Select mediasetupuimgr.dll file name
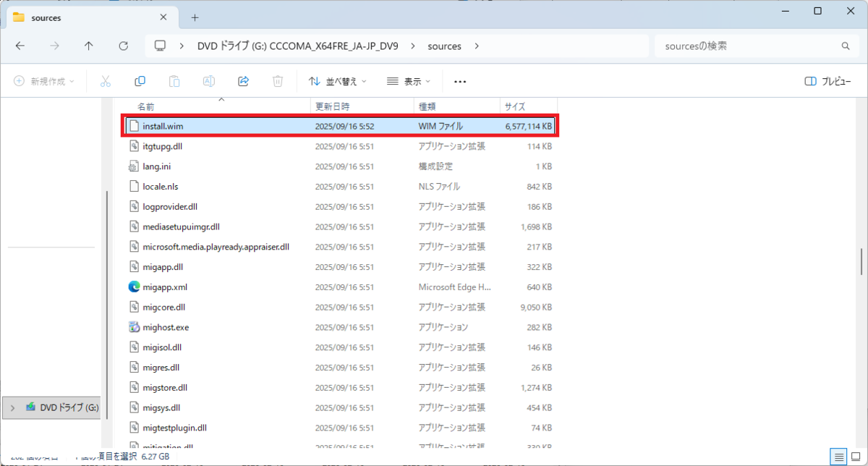The width and height of the screenshot is (868, 466). pos(181,226)
